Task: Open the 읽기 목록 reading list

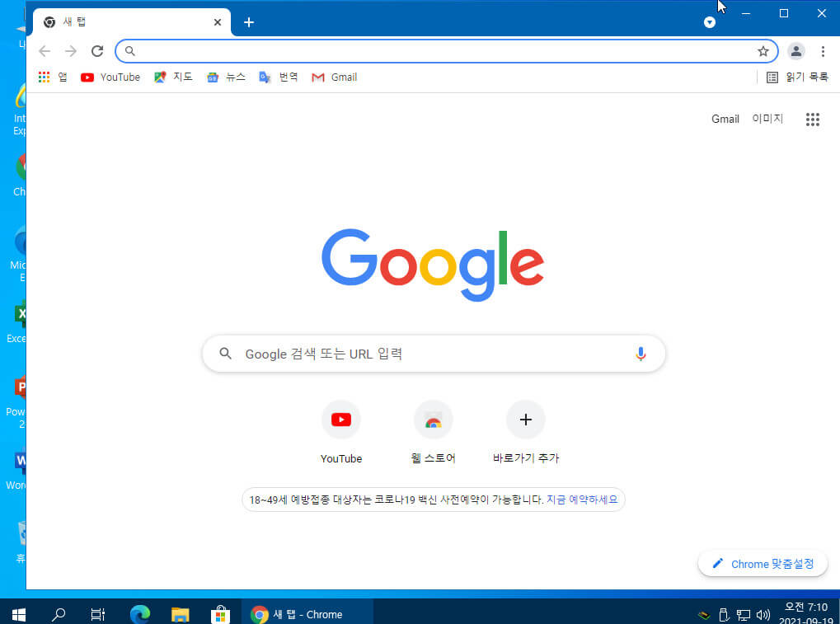Action: point(796,77)
